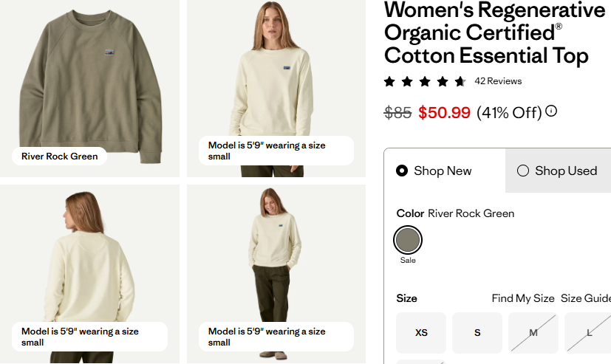Open the front-facing model photo
The width and height of the screenshot is (611, 364).
[x=276, y=74]
